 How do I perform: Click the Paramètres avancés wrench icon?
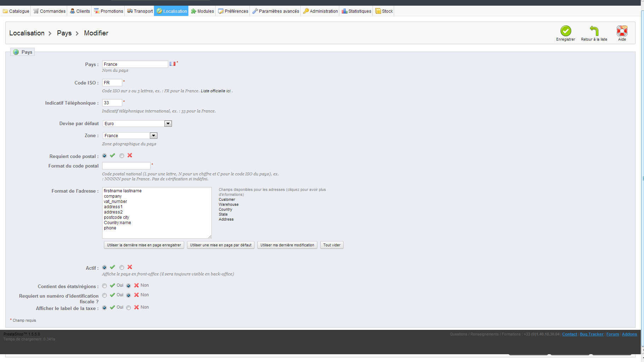pos(255,11)
